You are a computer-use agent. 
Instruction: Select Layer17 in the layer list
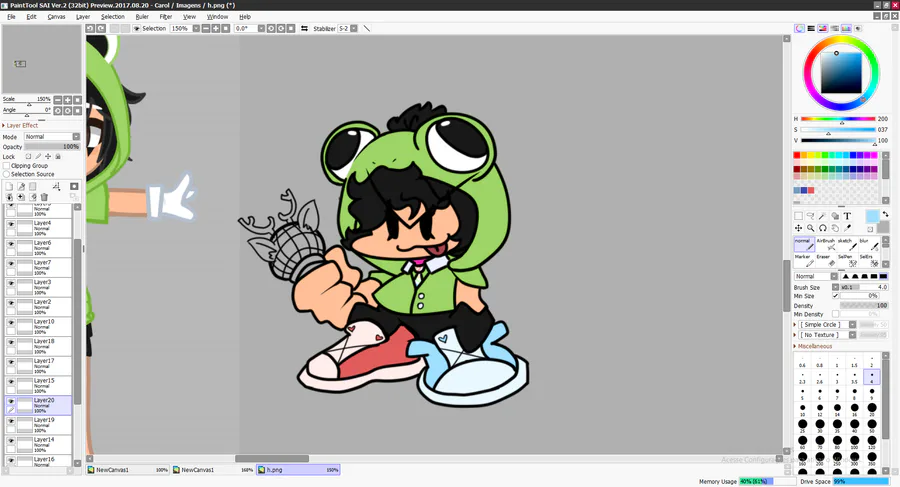pyautogui.click(x=38, y=366)
